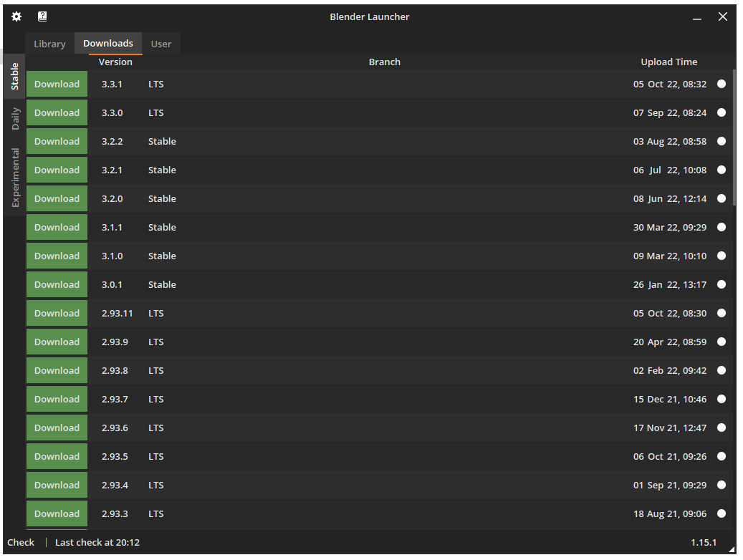
Task: Download Blender 2.93.7 LTS
Action: [57, 400]
